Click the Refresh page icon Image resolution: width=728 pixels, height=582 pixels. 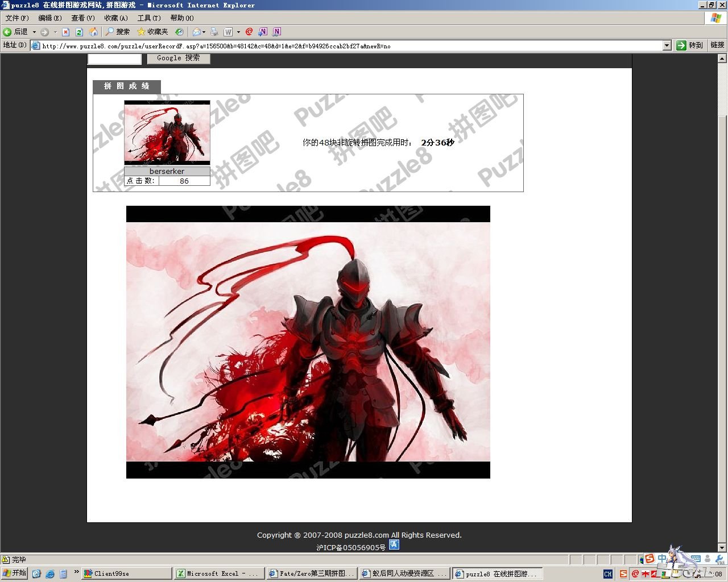[79, 32]
